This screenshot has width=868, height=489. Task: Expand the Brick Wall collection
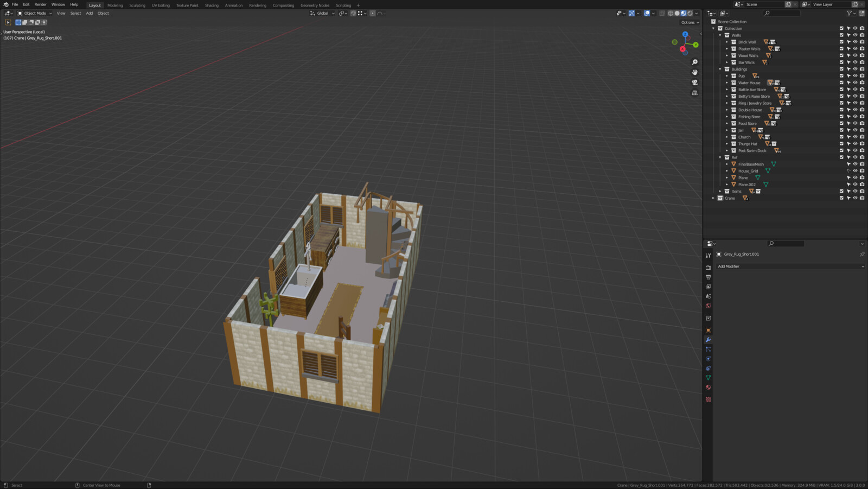(x=727, y=42)
